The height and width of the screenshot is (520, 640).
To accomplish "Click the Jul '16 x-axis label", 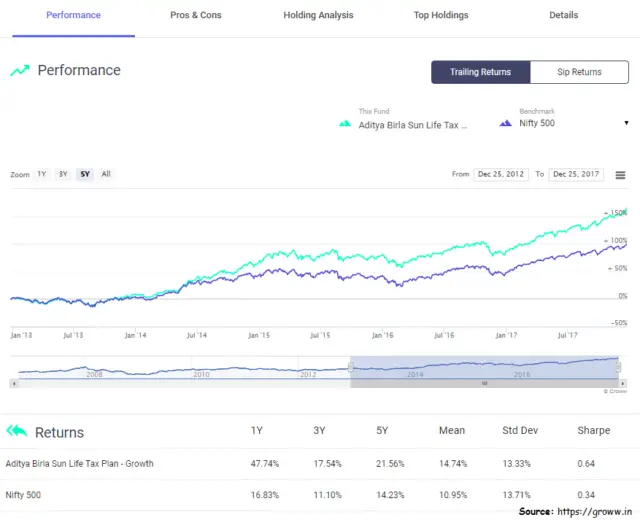I will [444, 336].
